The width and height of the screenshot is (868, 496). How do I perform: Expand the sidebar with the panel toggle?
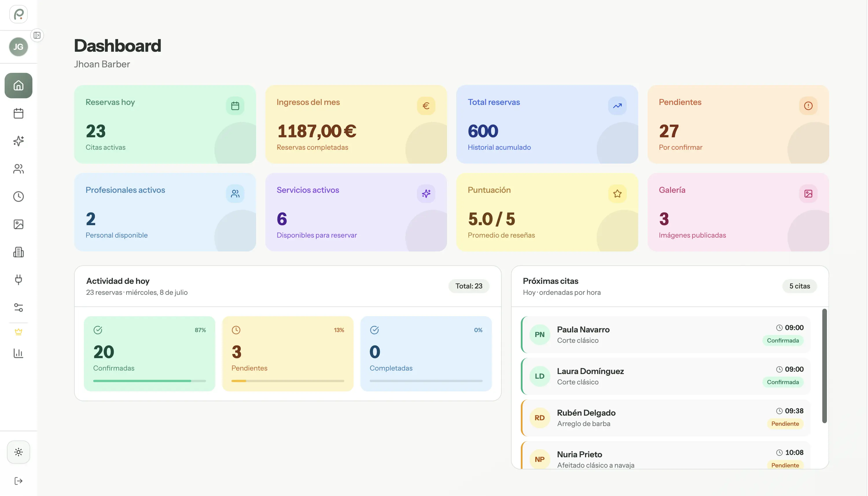point(37,36)
